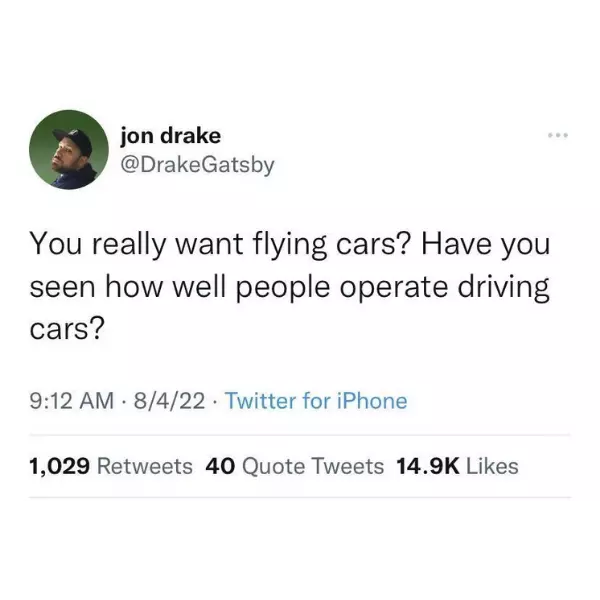Viewport: 600px width, 600px height.
Task: Visit the @DrakeGatsby handle
Action: pyautogui.click(x=197, y=165)
